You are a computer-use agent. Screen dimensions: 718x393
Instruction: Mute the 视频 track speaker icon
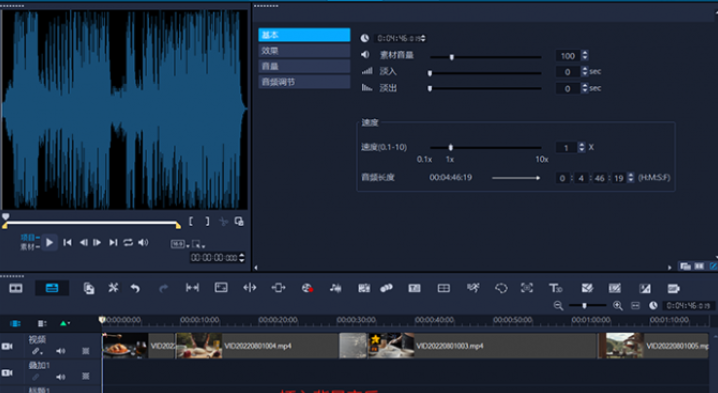pyautogui.click(x=60, y=351)
